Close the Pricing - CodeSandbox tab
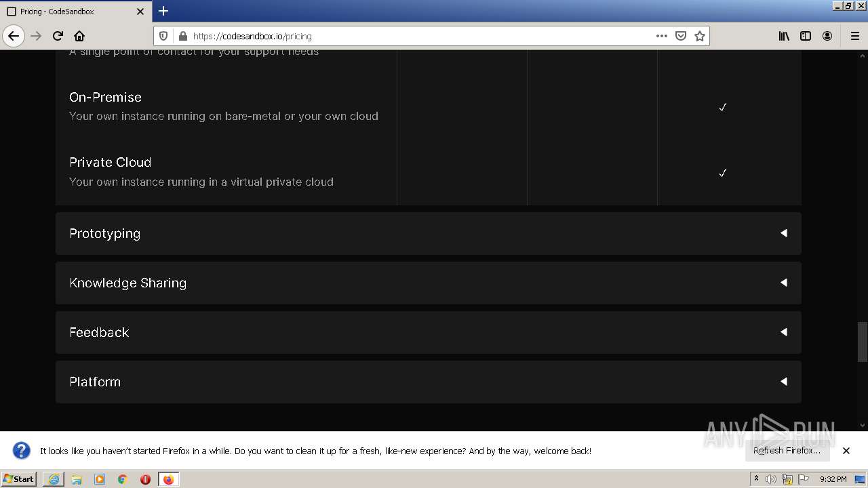This screenshot has height=488, width=868. pos(140,12)
